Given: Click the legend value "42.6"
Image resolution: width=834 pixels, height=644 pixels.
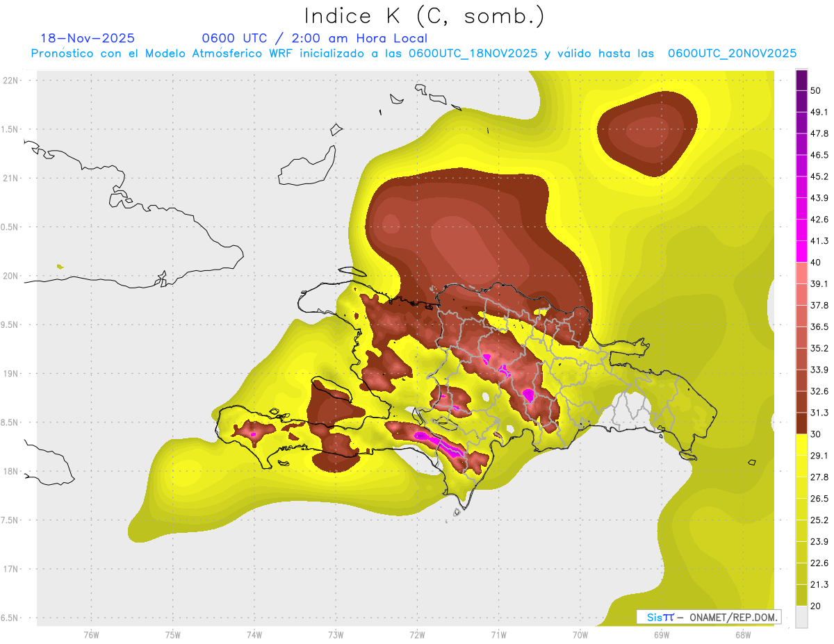Looking at the screenshot, I should coord(820,220).
